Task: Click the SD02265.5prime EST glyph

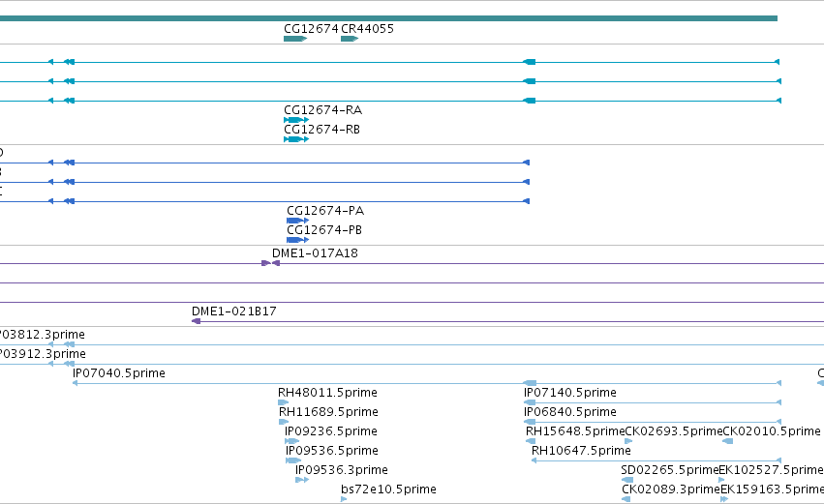Action: [626, 480]
